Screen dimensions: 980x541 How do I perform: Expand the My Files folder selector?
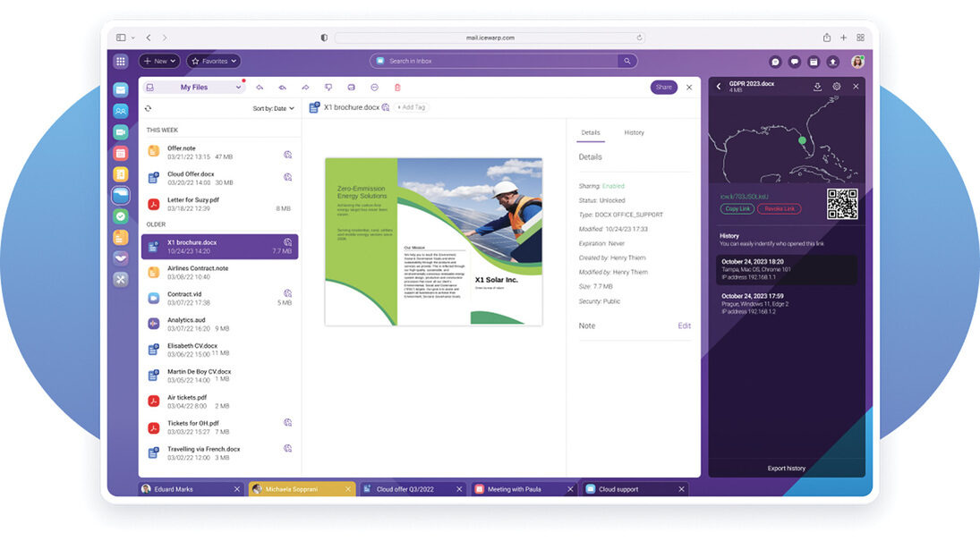[194, 88]
